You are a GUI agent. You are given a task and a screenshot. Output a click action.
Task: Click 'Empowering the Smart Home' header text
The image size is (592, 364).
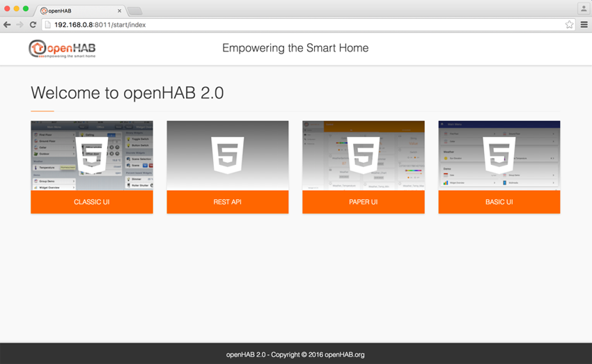(295, 48)
